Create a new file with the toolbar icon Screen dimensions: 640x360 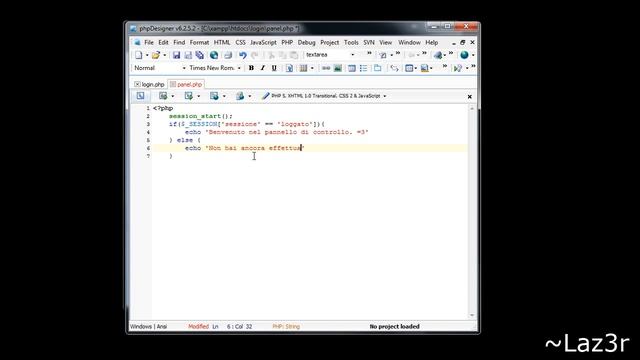139,55
